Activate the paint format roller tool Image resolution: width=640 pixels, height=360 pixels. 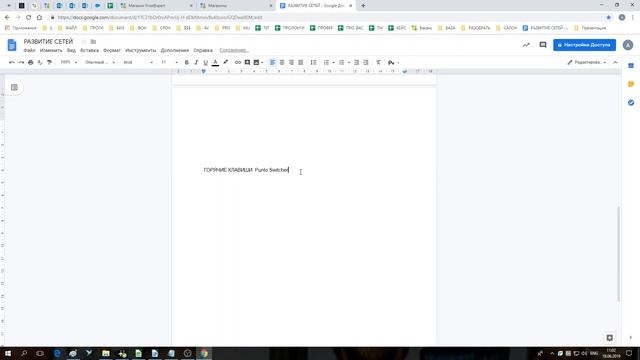coord(49,62)
